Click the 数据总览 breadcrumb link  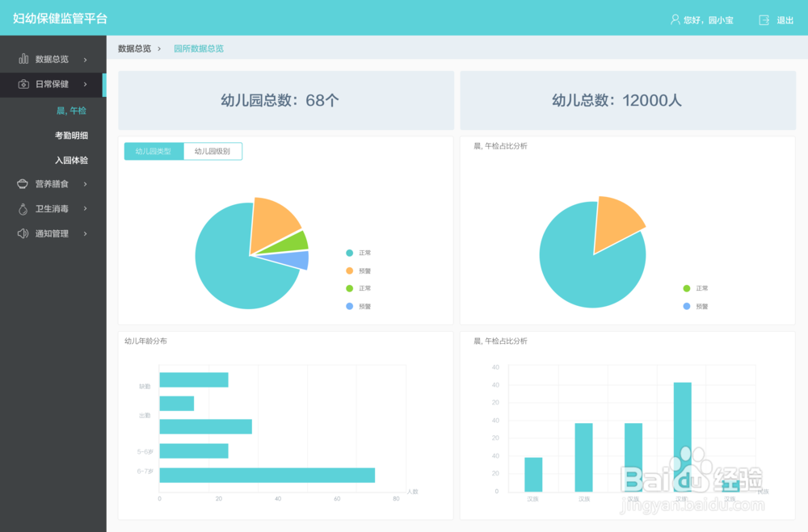click(134, 48)
